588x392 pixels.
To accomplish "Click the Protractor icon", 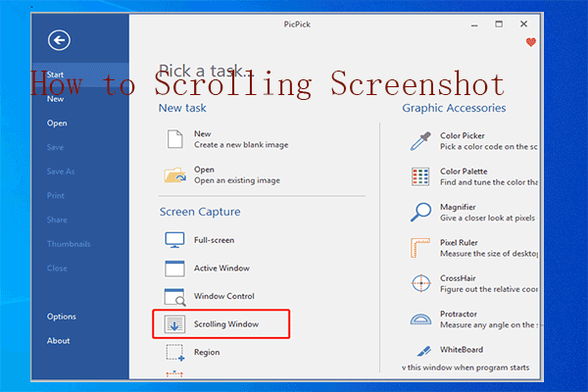I will pos(420,319).
